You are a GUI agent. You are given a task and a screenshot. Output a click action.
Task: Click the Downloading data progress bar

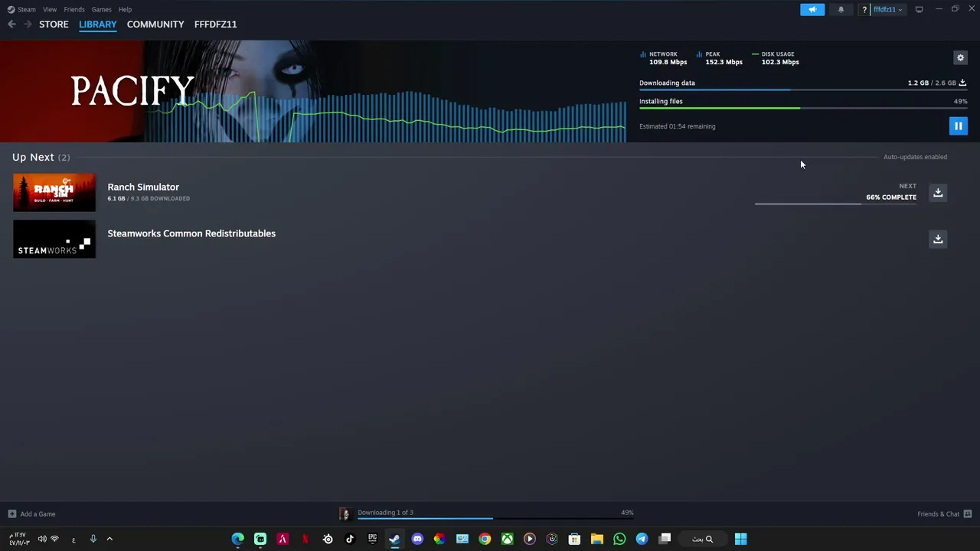(x=803, y=90)
